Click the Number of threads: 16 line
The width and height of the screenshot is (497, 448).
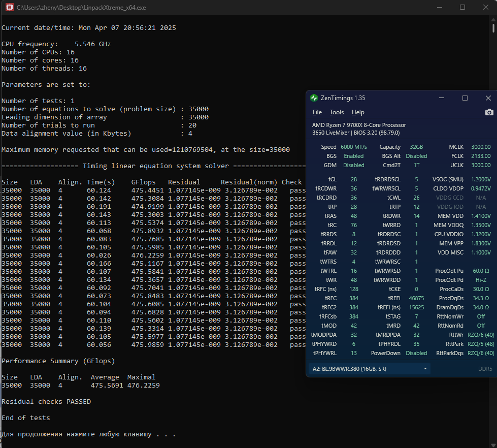tap(44, 69)
